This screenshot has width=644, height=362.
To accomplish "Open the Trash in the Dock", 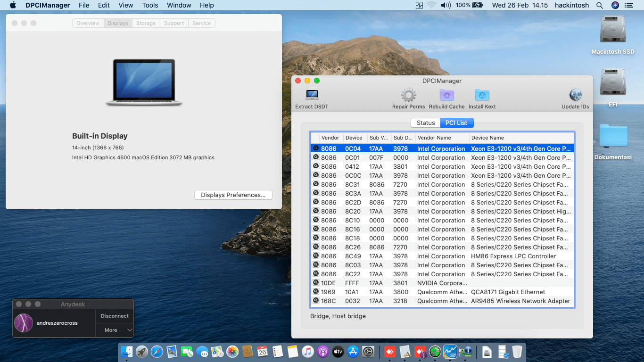I will [517, 352].
